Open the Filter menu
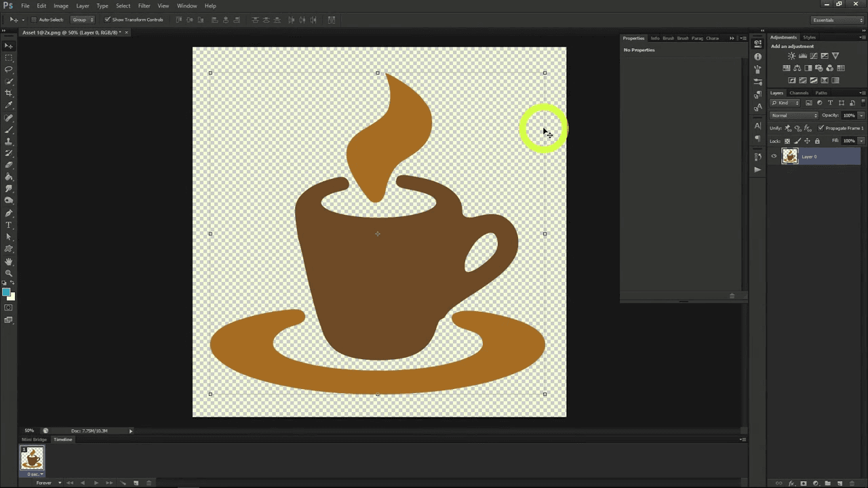Image resolution: width=868 pixels, height=488 pixels. (144, 5)
